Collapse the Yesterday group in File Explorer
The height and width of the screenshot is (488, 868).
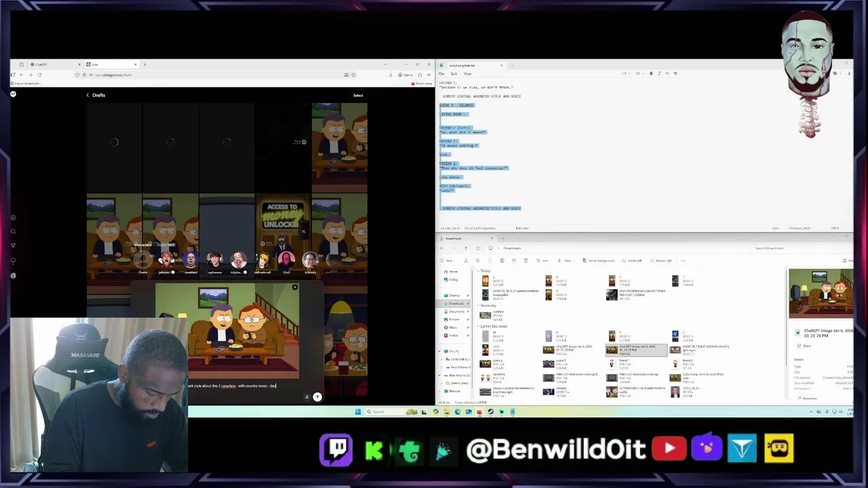click(x=478, y=306)
